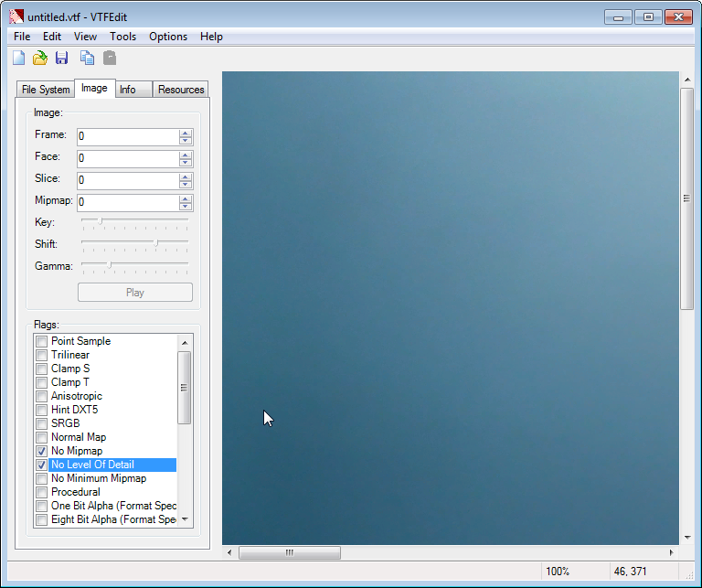Click image viewer vertical scroll down arrow

pos(686,538)
